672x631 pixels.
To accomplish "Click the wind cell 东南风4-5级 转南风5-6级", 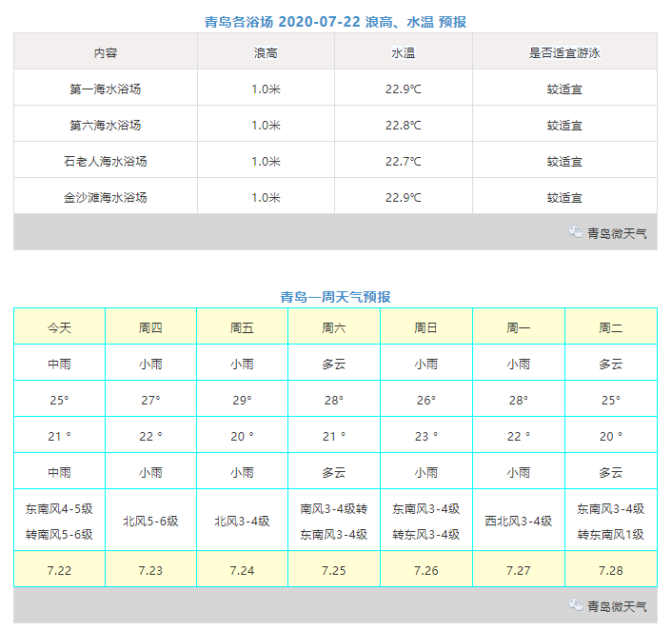I will [59, 522].
